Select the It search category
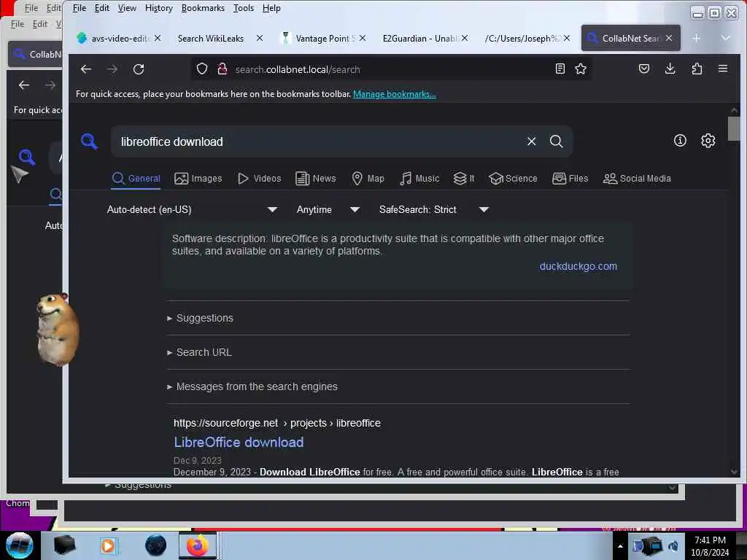The height and width of the screenshot is (560, 747). pyautogui.click(x=463, y=179)
